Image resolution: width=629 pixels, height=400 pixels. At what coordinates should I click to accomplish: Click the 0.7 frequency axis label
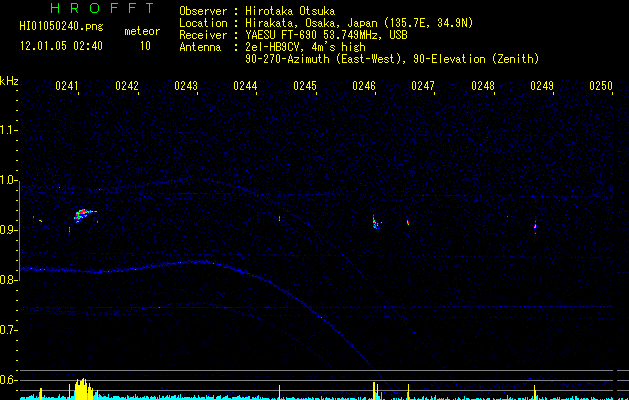(8, 330)
